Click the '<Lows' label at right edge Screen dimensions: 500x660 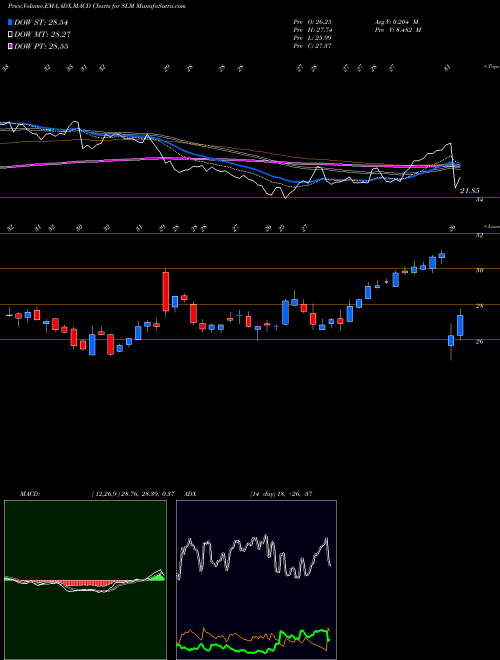coord(491,226)
